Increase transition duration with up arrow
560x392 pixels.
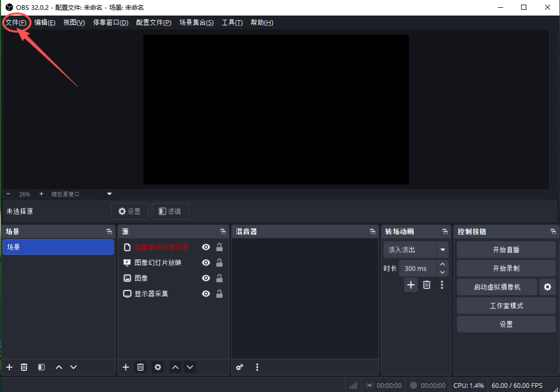442,264
